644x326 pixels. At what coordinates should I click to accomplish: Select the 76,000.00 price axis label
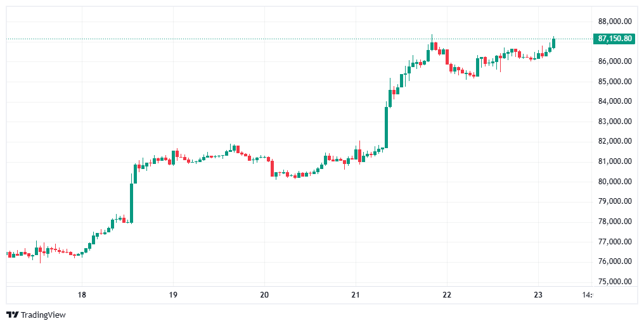point(615,261)
